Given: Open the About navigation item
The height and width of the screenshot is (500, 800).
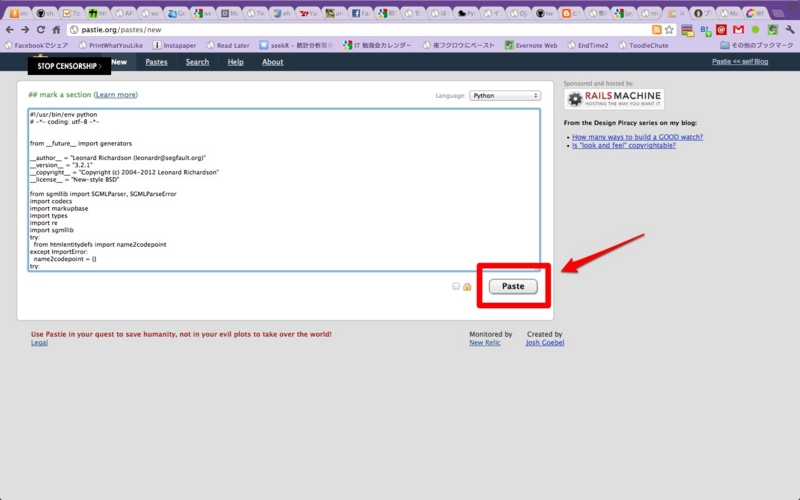Looking at the screenshot, I should (272, 62).
